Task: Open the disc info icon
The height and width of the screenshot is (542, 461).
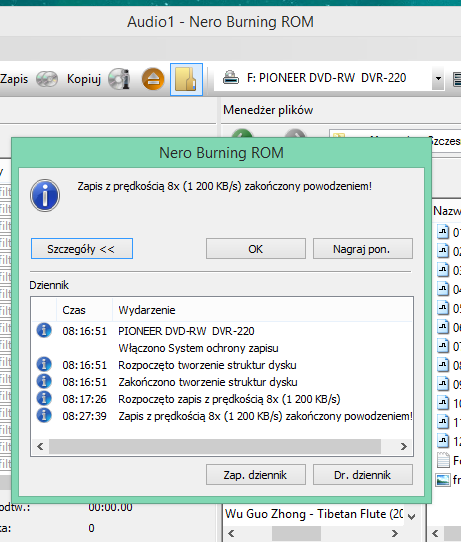Action: click(119, 79)
